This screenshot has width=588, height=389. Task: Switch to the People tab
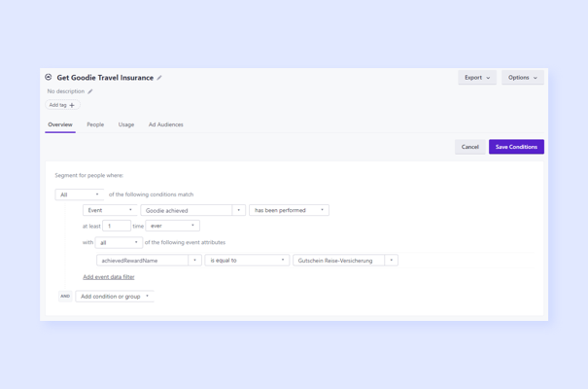[x=95, y=124]
